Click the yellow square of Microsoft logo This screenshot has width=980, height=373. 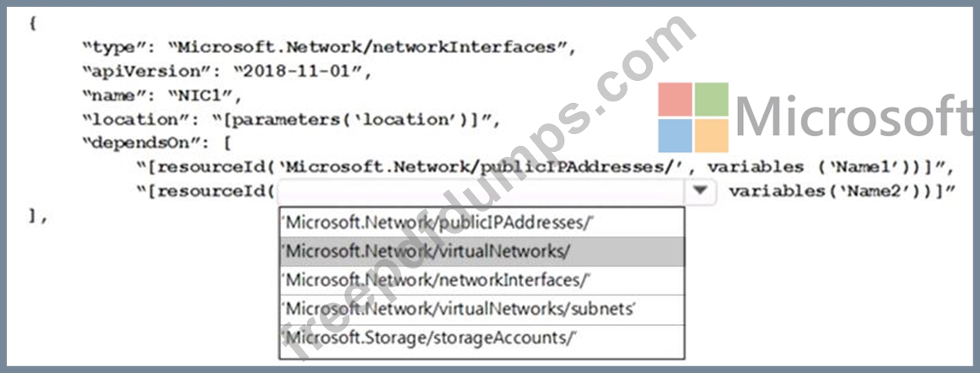[x=711, y=135]
